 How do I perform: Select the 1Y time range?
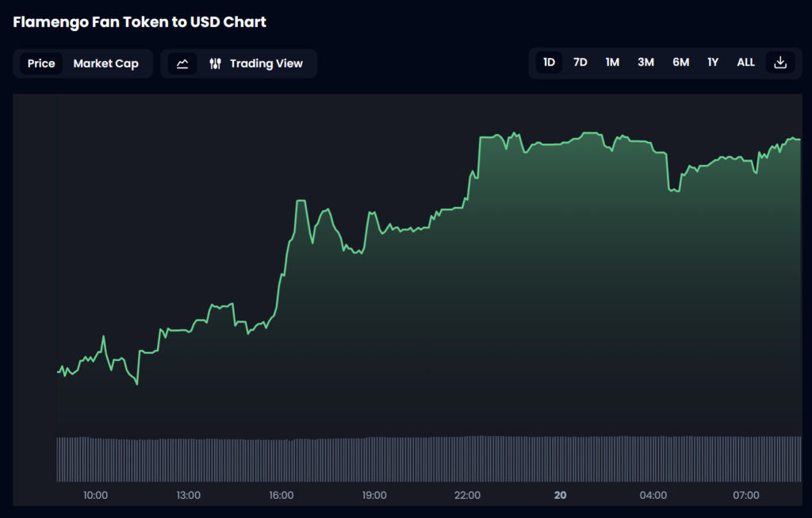[x=713, y=63]
